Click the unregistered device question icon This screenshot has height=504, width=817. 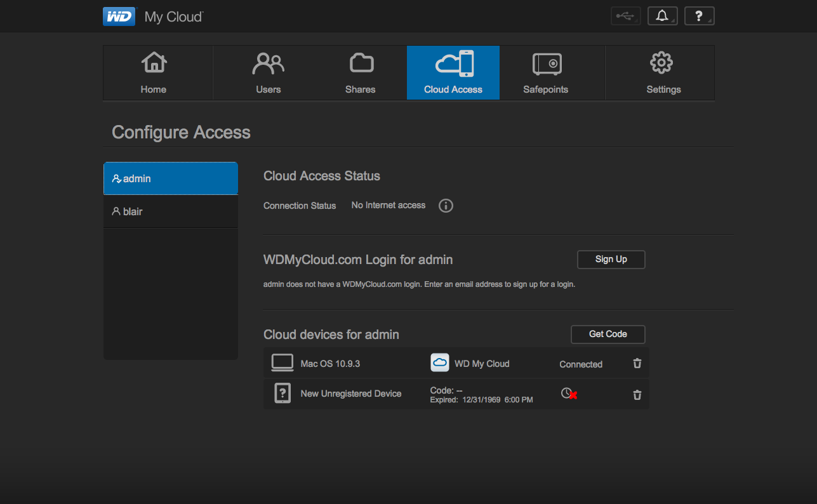[x=282, y=394]
